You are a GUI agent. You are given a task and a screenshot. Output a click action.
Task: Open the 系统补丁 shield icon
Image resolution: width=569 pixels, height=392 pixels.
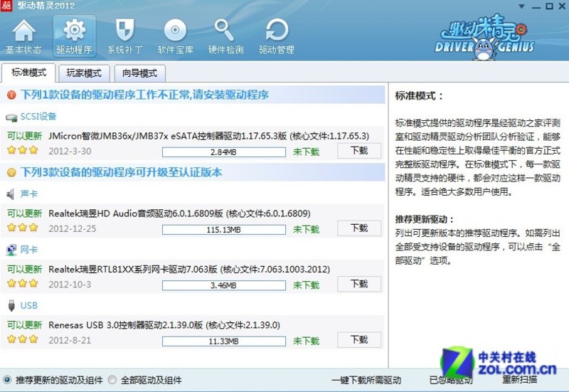125,36
